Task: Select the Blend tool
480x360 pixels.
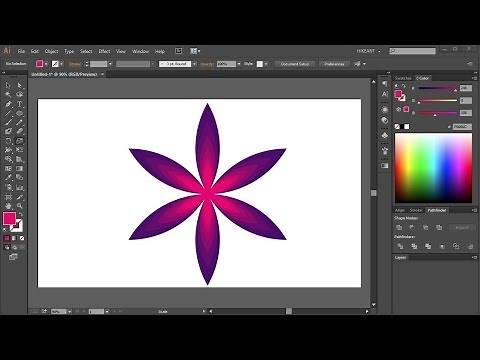Action: click(x=20, y=178)
